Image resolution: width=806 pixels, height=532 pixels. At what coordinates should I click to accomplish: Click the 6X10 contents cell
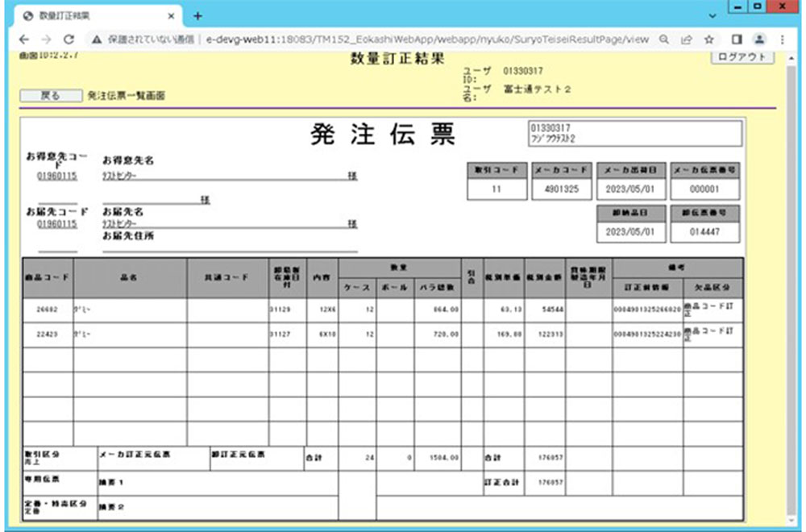322,335
